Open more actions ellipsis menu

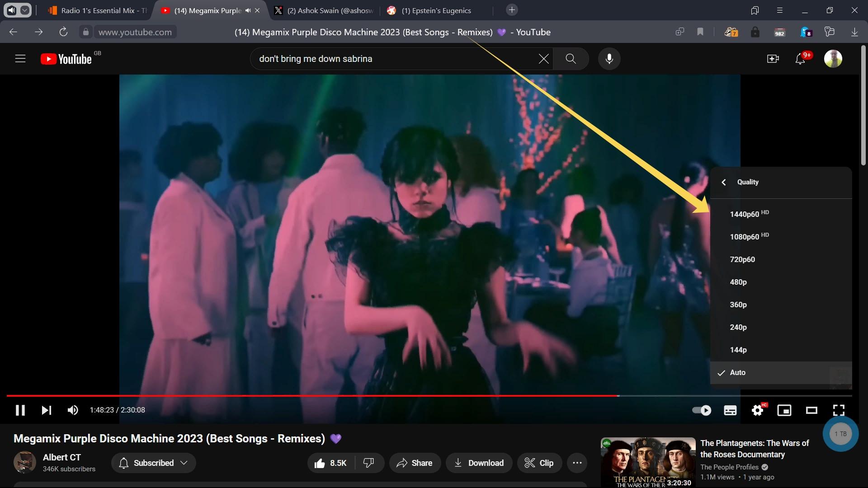tap(577, 463)
